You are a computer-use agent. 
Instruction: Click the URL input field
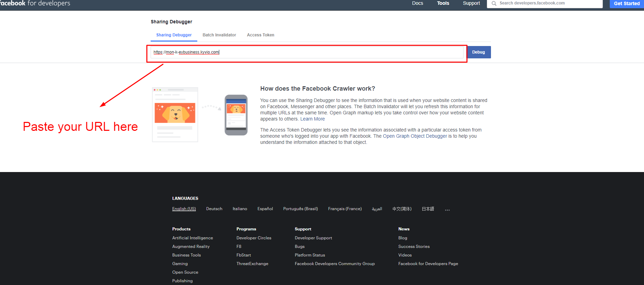tap(307, 52)
